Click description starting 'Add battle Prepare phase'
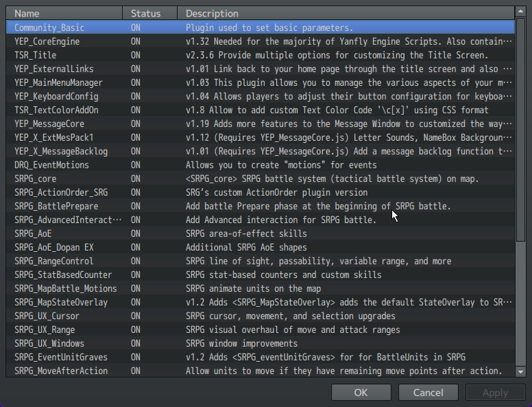 click(318, 206)
